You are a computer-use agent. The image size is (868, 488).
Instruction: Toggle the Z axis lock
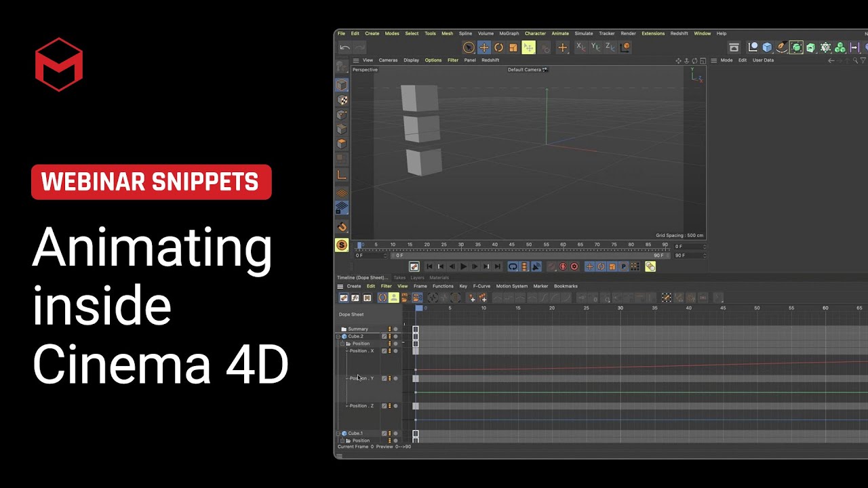[x=610, y=47]
